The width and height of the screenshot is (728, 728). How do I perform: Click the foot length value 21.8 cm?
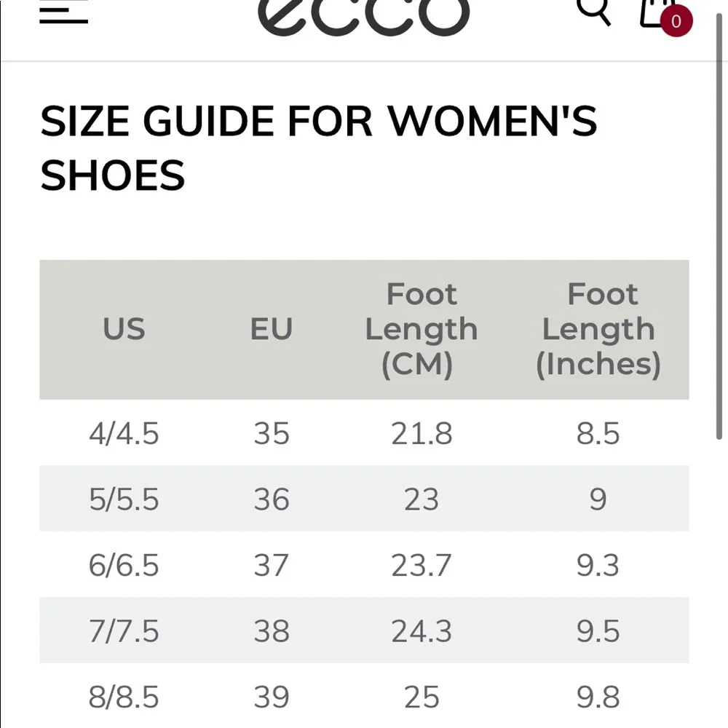(x=421, y=433)
